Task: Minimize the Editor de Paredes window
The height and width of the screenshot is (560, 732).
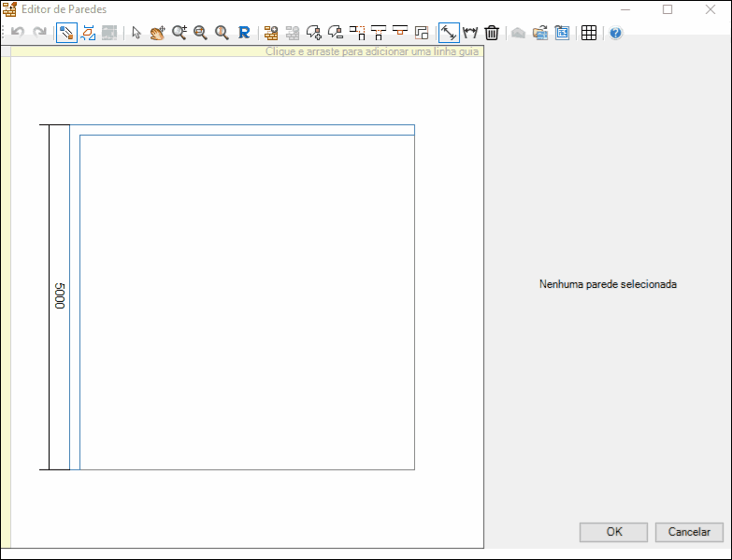Action: 625,9
